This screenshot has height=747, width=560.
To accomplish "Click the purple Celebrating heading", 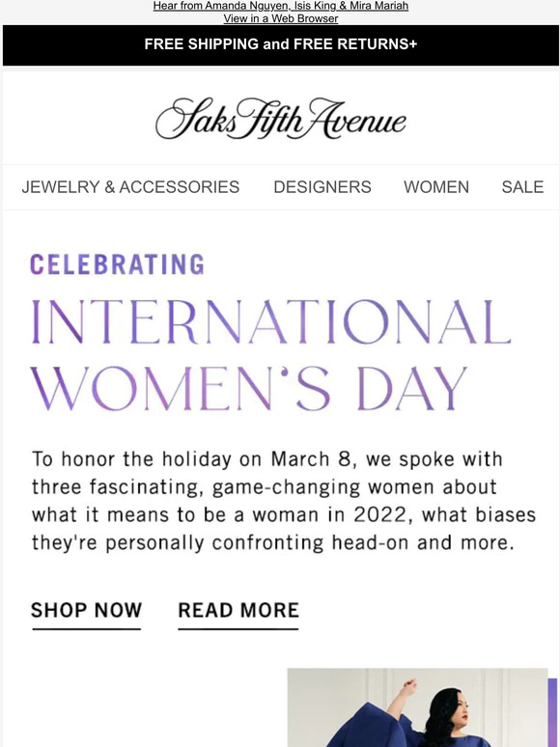I will pyautogui.click(x=117, y=264).
